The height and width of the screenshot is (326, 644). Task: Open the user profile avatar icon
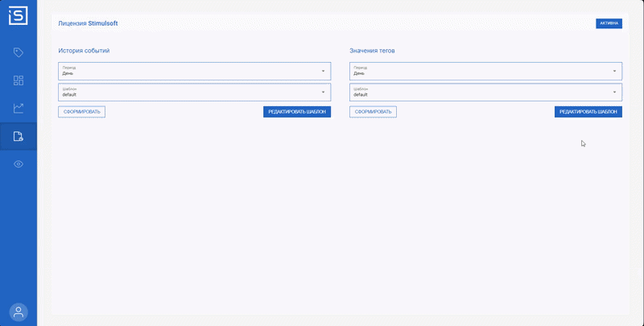pyautogui.click(x=18, y=312)
